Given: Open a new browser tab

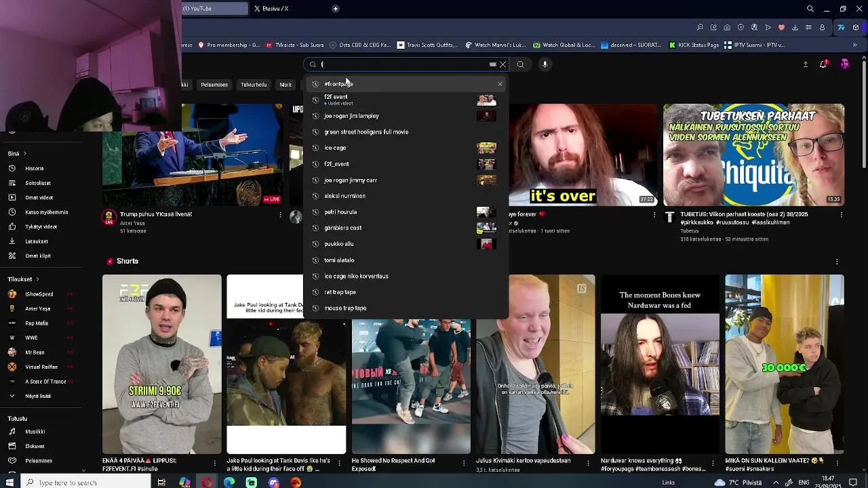Looking at the screenshot, I should click(336, 9).
